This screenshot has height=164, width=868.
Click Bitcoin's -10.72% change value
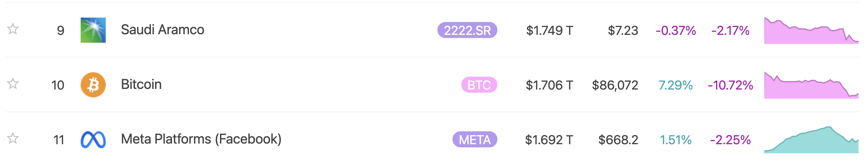pos(730,85)
